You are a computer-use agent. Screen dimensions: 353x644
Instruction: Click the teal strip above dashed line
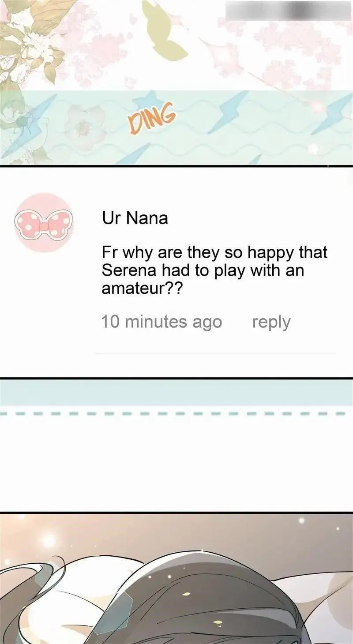(x=176, y=393)
